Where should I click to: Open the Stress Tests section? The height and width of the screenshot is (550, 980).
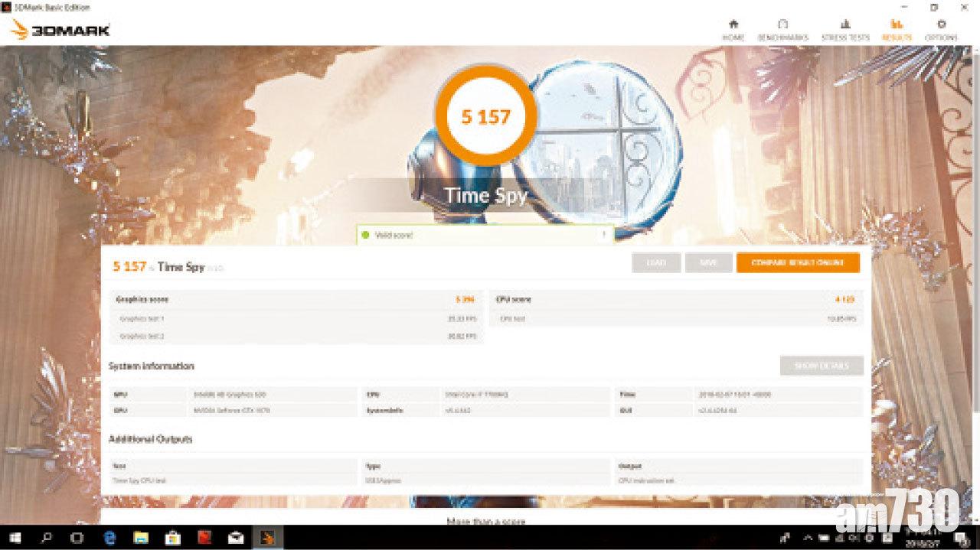845,30
